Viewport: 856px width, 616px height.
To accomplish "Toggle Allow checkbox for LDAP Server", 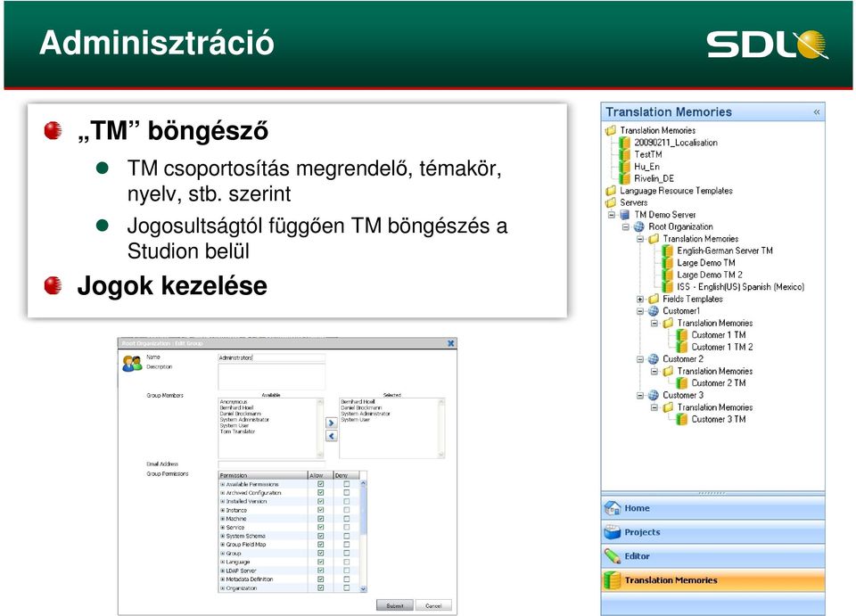I will [320, 571].
